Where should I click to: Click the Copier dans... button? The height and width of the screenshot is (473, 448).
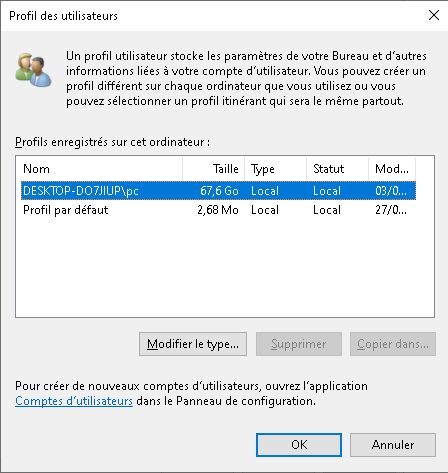click(x=393, y=344)
